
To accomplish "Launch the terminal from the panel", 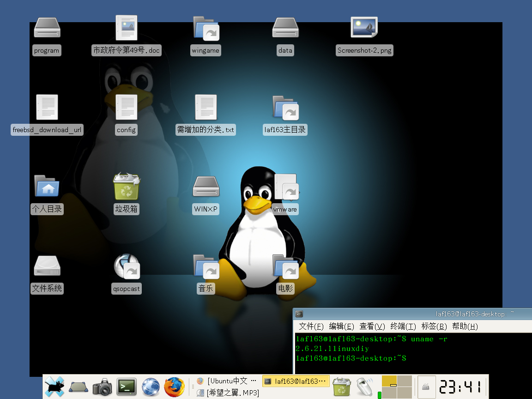I will [127, 387].
